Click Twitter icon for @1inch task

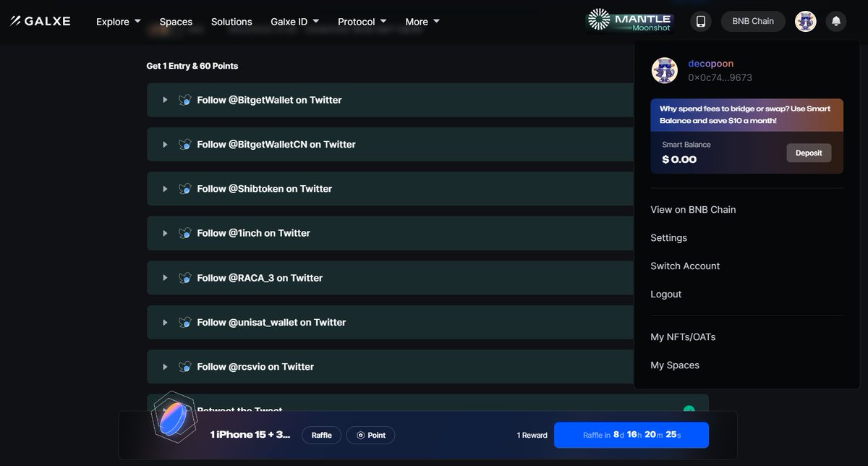click(x=184, y=233)
